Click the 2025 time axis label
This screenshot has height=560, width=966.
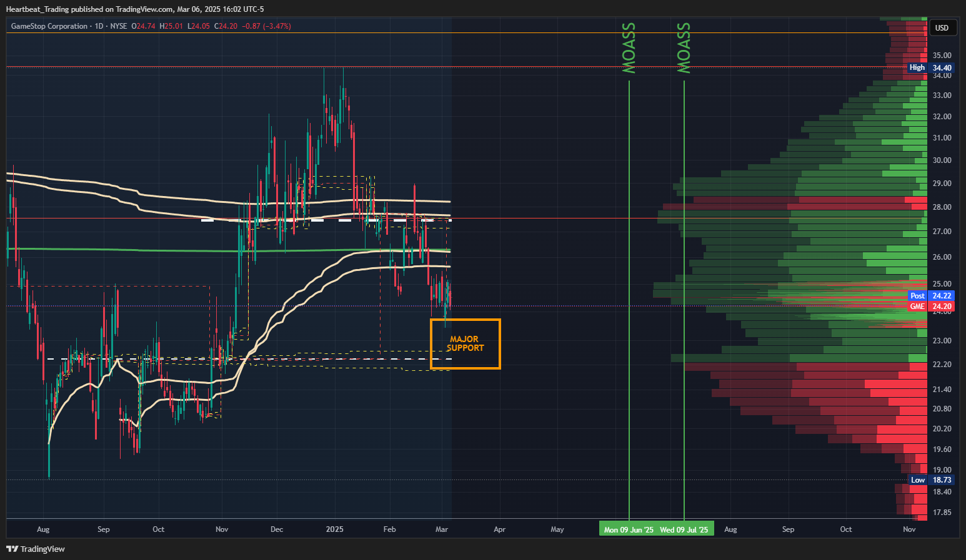pyautogui.click(x=335, y=529)
